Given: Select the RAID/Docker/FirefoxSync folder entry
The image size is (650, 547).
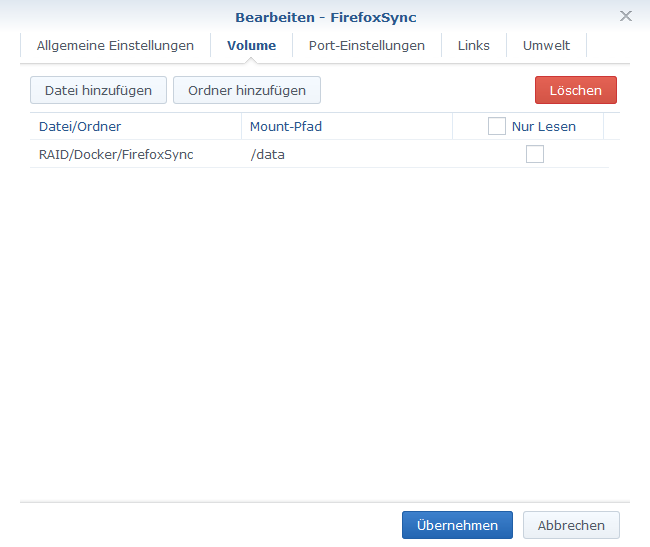Looking at the screenshot, I should click(x=116, y=155).
